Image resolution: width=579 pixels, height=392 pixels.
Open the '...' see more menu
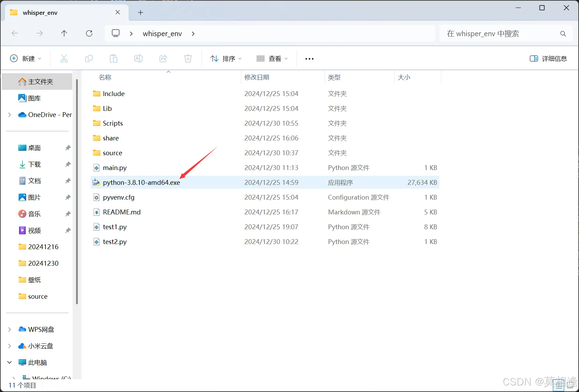tap(309, 59)
